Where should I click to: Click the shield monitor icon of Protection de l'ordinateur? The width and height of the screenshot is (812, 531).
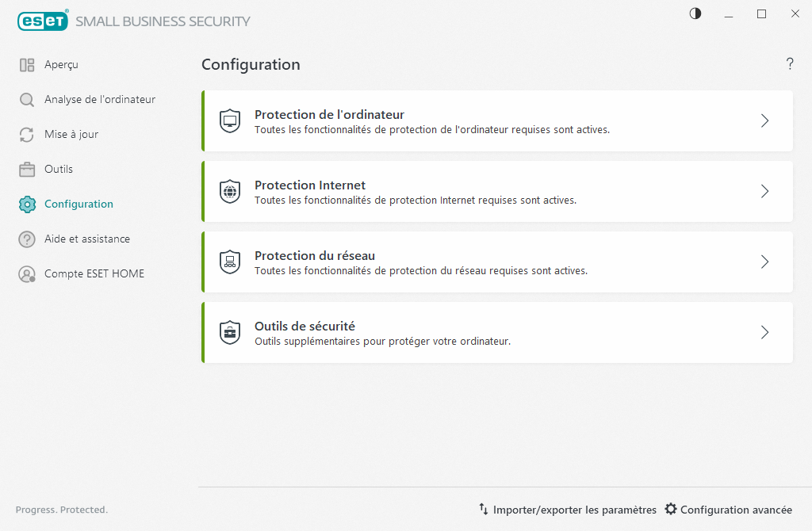point(230,121)
